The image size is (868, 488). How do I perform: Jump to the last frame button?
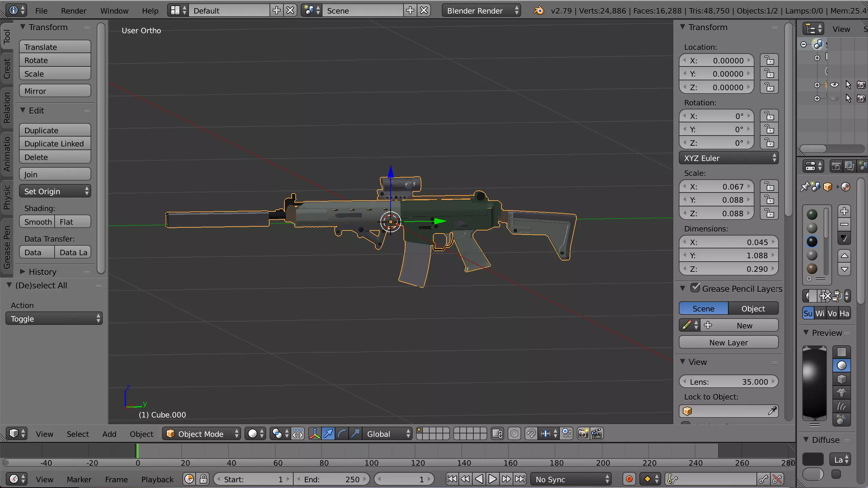(520, 479)
